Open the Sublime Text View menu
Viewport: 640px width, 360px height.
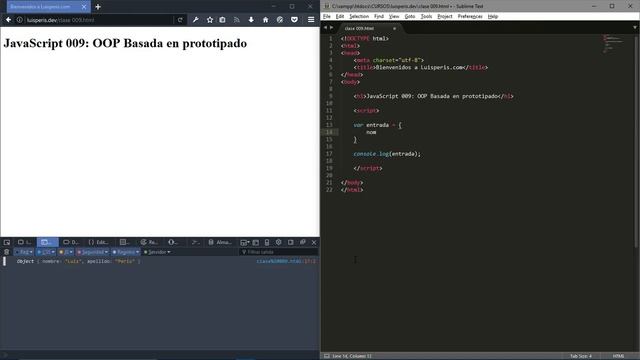(394, 16)
